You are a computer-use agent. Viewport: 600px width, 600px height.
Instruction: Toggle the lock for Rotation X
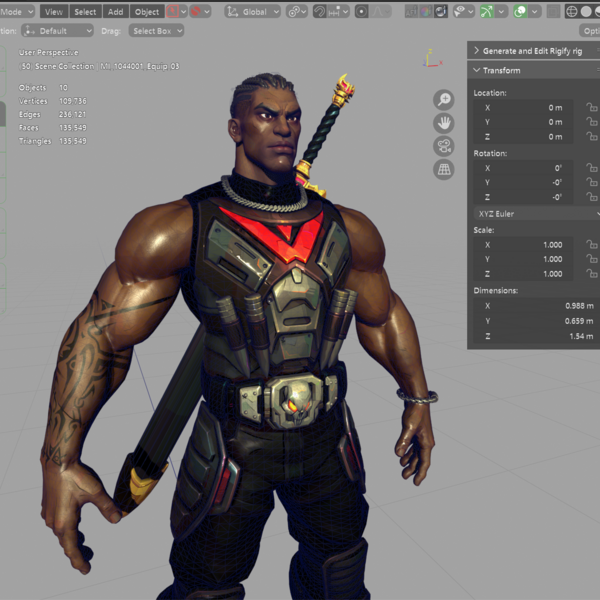click(592, 168)
